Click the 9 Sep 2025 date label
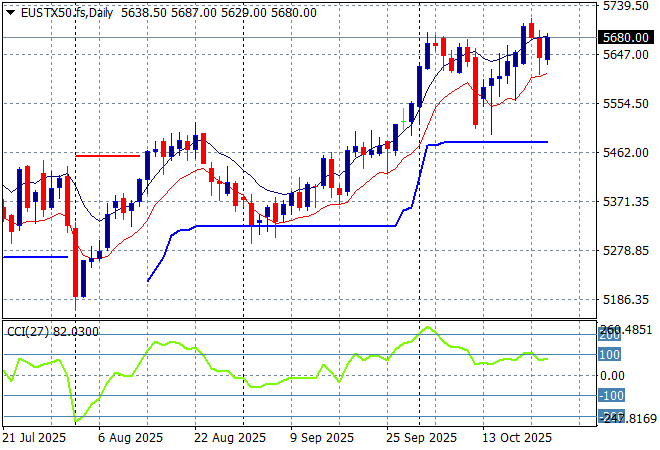 [320, 438]
